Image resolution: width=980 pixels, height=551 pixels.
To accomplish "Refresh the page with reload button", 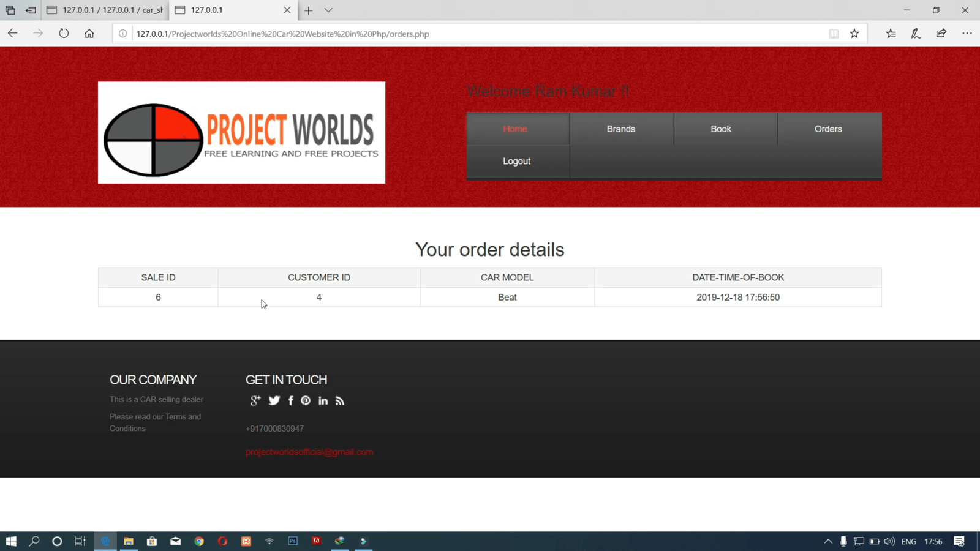I will 64,34.
